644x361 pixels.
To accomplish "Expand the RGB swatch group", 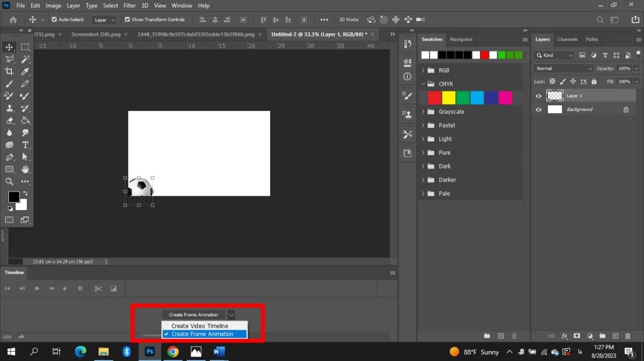I will click(x=423, y=71).
